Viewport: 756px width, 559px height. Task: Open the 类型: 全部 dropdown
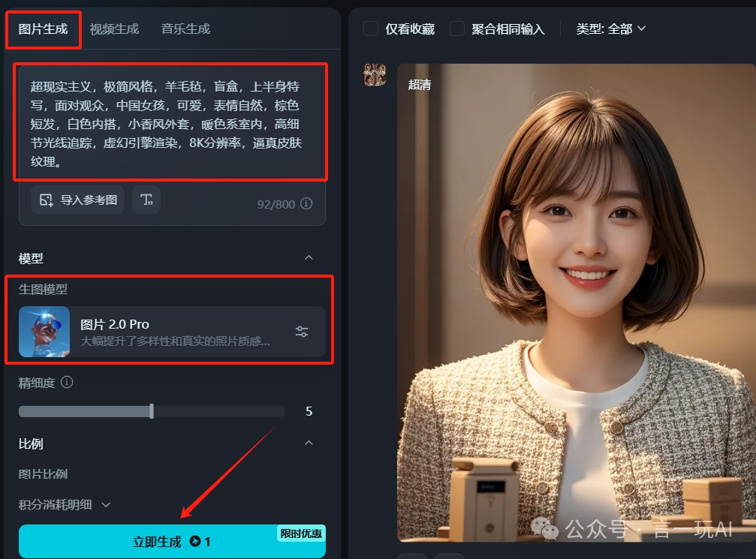(610, 29)
